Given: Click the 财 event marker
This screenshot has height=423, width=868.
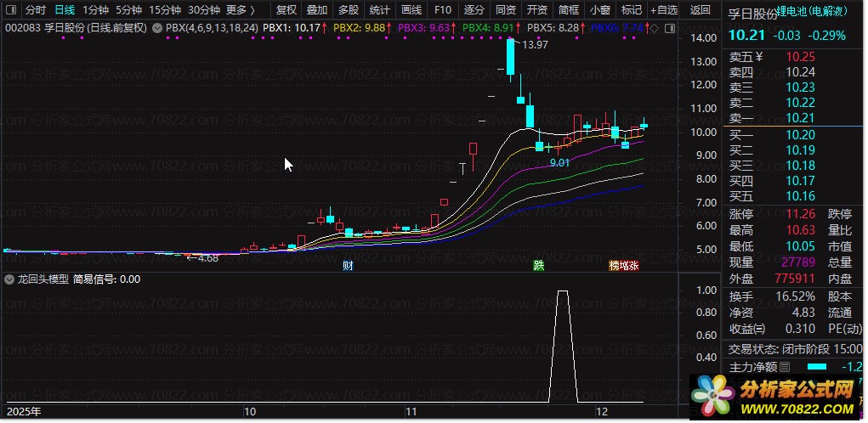Looking at the screenshot, I should click(x=348, y=266).
